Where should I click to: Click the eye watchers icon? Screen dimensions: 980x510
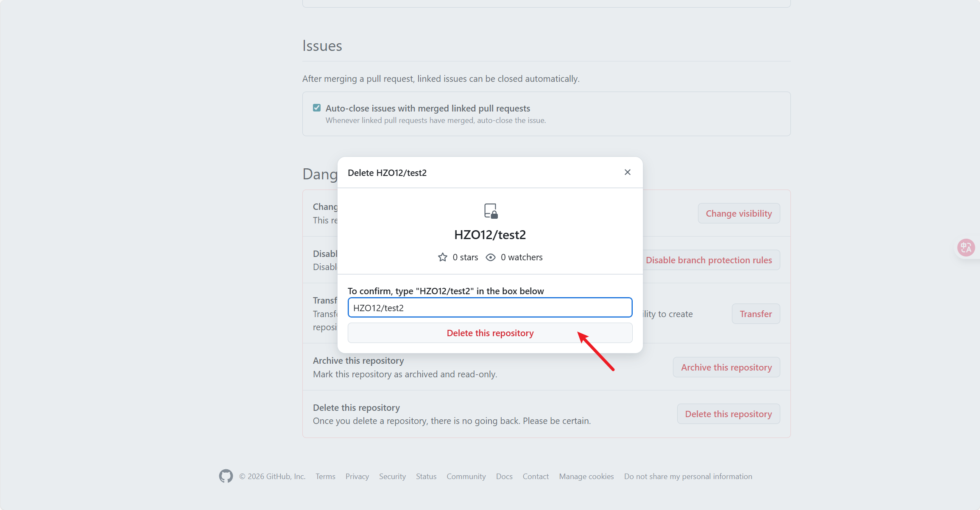point(490,257)
